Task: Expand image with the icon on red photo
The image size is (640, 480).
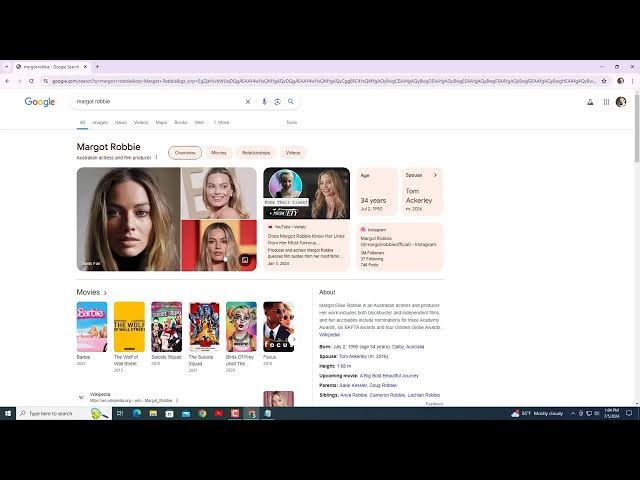Action: [244, 260]
